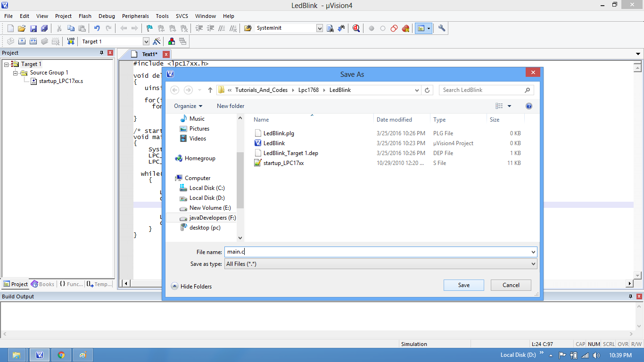Open Find in Files from toolbar
The image size is (644, 362).
click(x=248, y=28)
